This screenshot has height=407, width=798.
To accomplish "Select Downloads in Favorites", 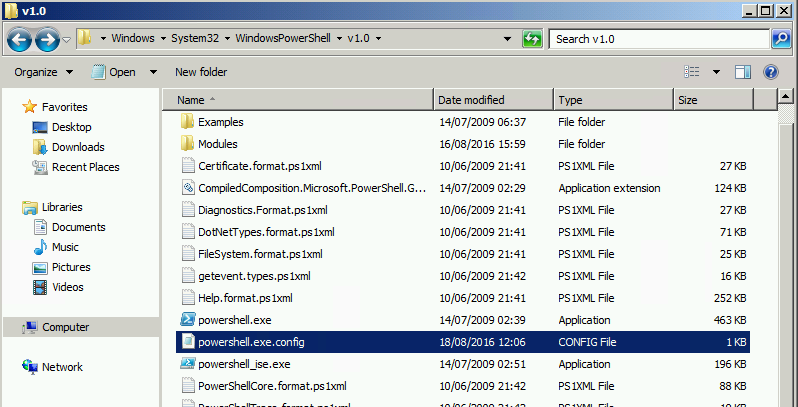I will [x=78, y=147].
